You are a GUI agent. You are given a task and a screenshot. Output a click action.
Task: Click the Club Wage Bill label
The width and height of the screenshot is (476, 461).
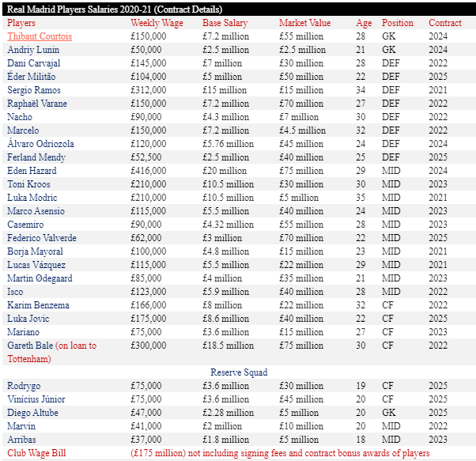click(x=36, y=453)
